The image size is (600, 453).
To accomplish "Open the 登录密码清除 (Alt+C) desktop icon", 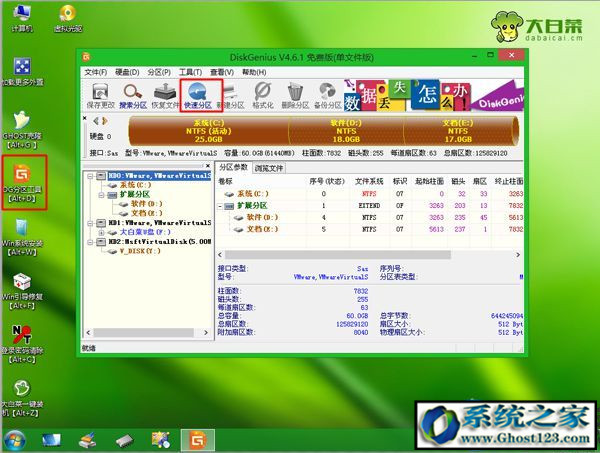I will 22,344.
